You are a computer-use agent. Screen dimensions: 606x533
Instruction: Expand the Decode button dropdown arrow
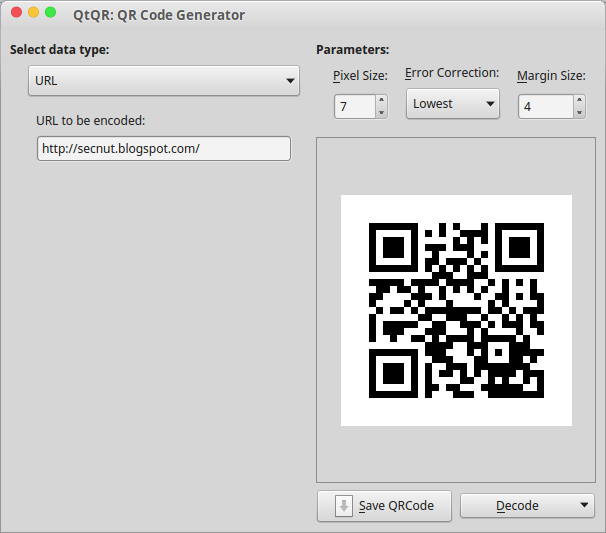pyautogui.click(x=584, y=505)
